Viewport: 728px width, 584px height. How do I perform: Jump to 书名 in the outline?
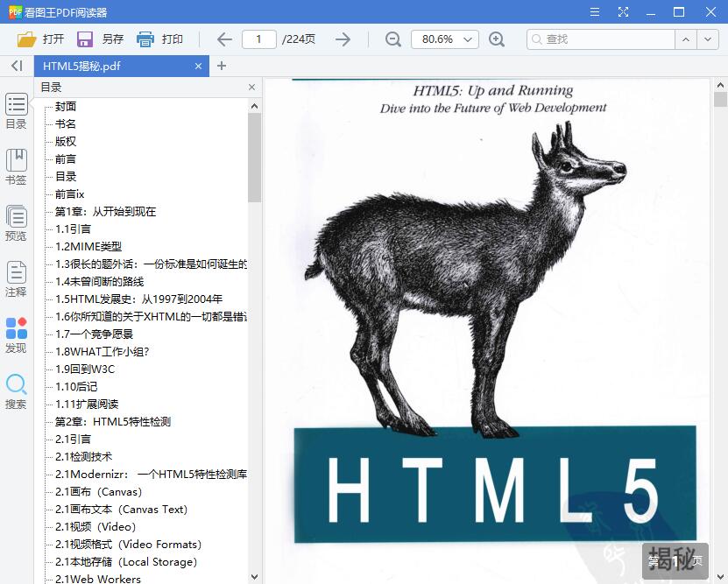tap(66, 123)
